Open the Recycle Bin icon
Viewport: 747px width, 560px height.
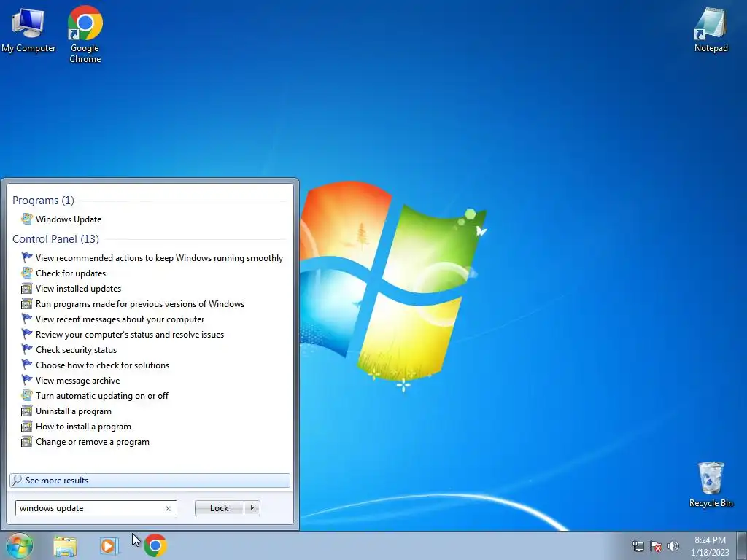point(711,484)
